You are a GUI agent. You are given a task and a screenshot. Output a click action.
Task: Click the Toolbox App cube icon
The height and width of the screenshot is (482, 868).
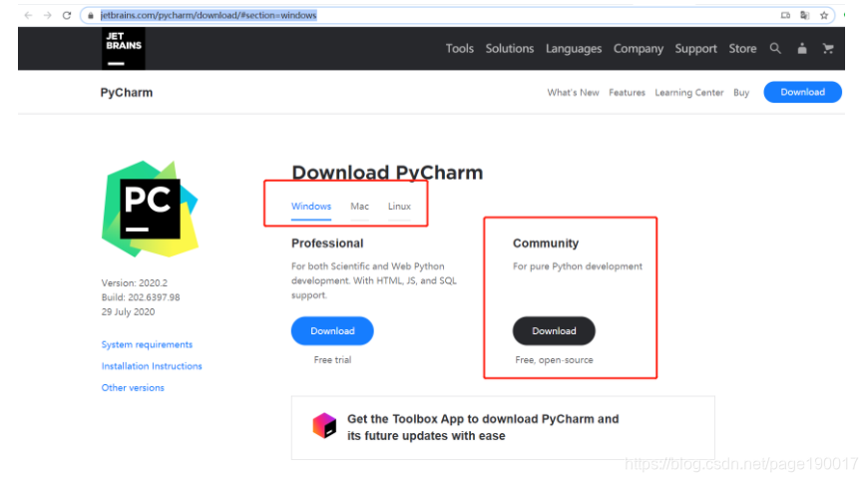point(324,426)
